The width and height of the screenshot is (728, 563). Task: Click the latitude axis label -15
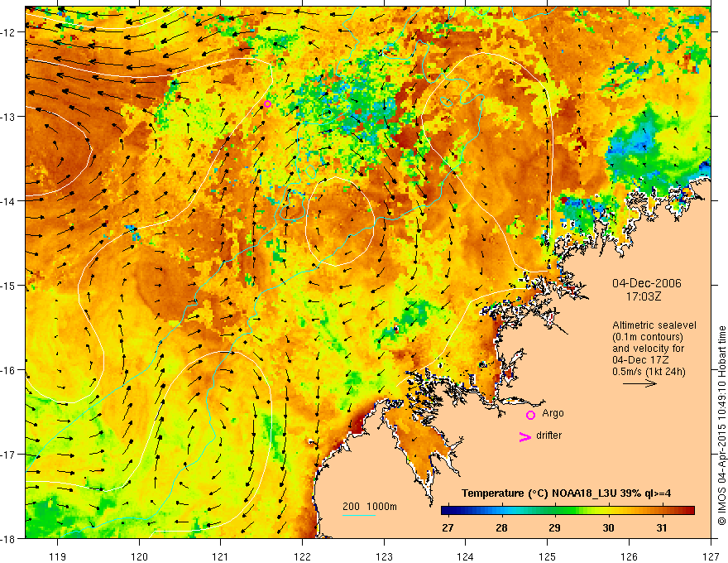tap(9, 285)
